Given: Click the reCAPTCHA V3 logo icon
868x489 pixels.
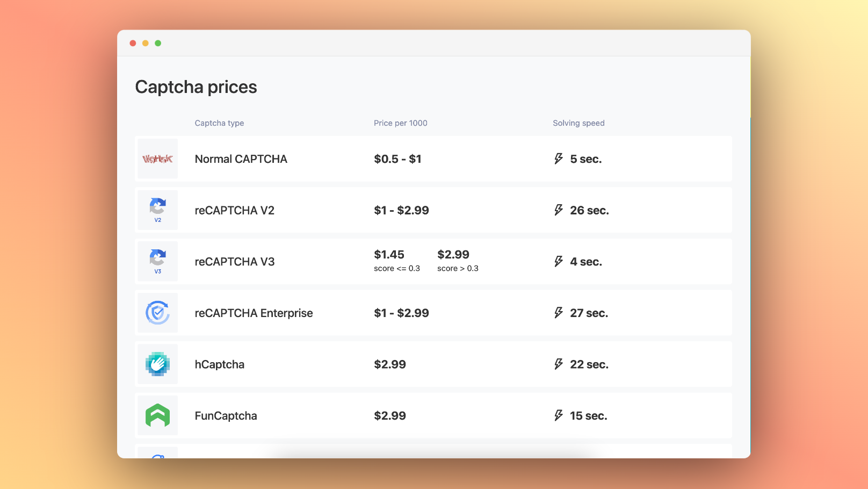Looking at the screenshot, I should [157, 261].
